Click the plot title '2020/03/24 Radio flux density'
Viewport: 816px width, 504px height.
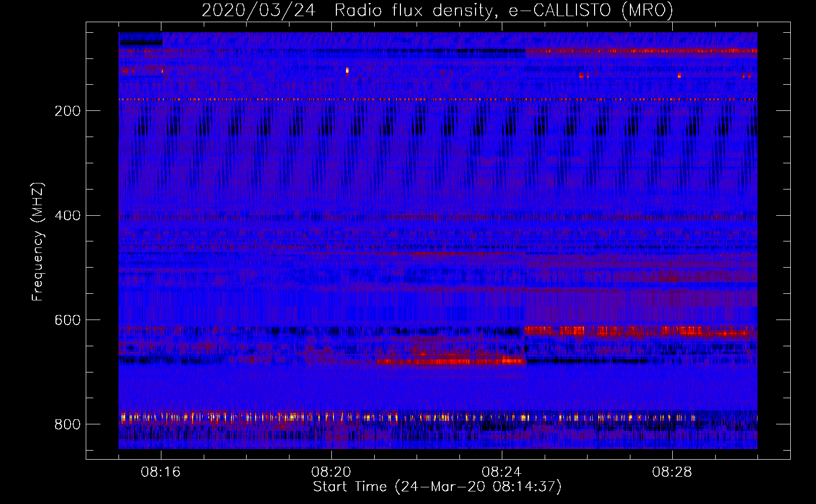pos(437,10)
